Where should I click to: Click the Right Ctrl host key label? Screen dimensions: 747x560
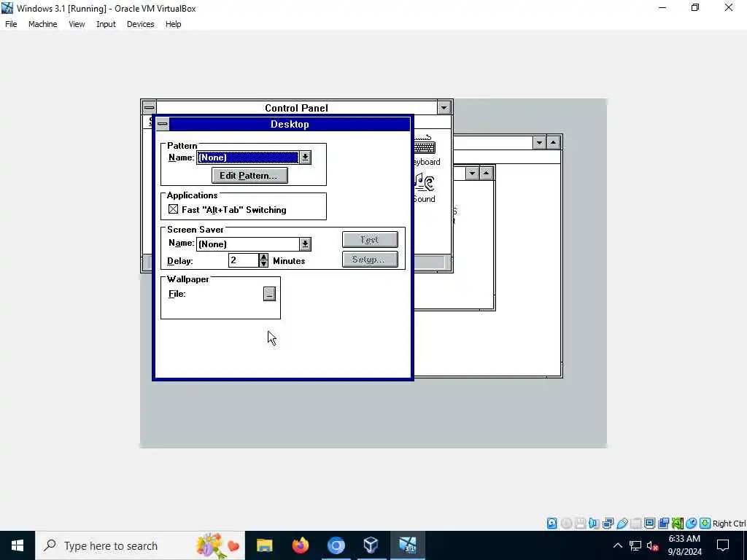[x=729, y=524]
